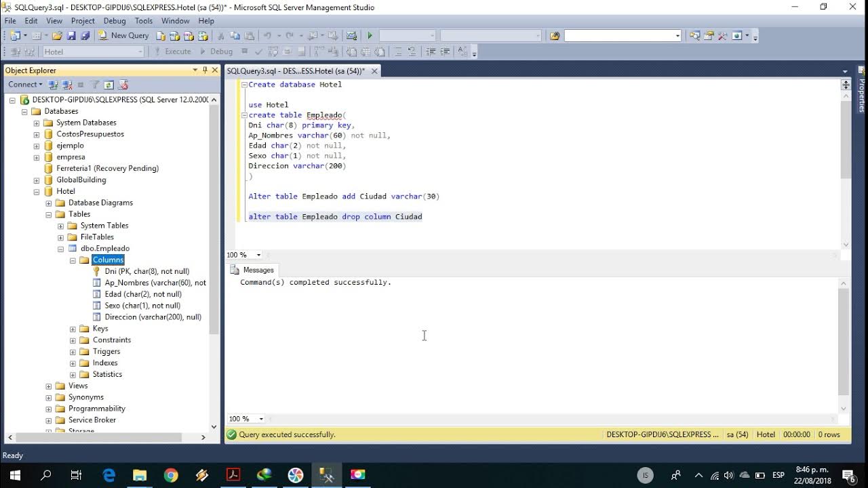Collapse the create table code block
Screen dimensions: 868x488
tap(244, 115)
